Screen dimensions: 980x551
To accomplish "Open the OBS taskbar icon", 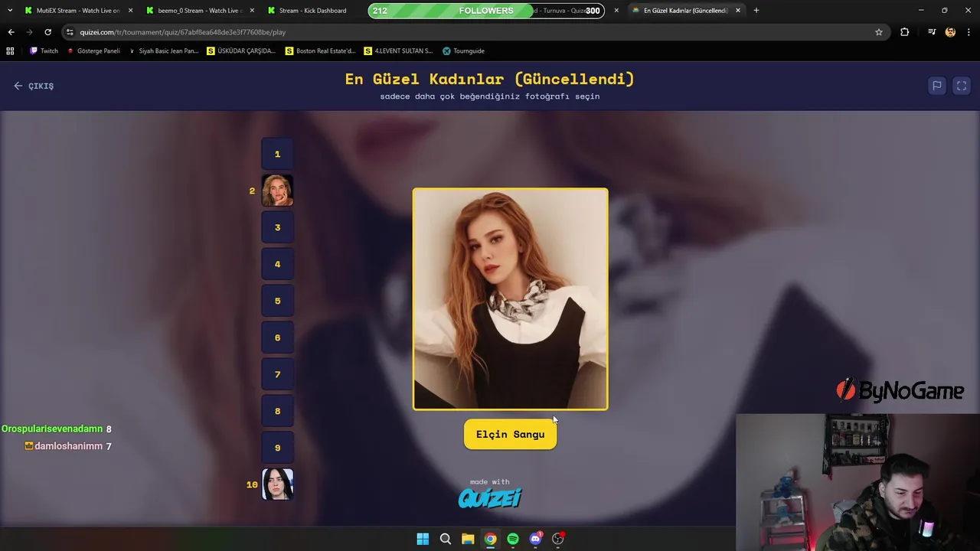I will click(558, 539).
